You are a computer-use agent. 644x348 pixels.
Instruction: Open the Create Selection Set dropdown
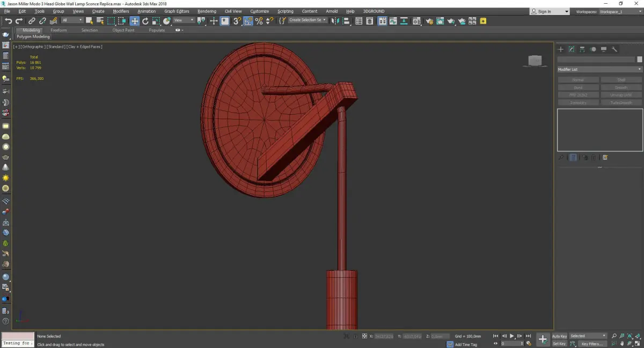tap(308, 20)
